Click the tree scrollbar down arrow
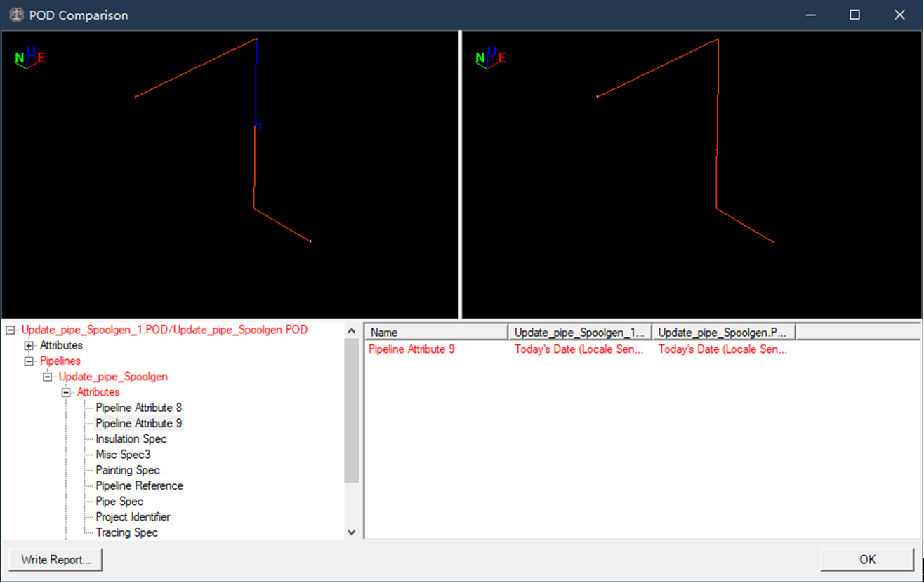 [x=352, y=532]
